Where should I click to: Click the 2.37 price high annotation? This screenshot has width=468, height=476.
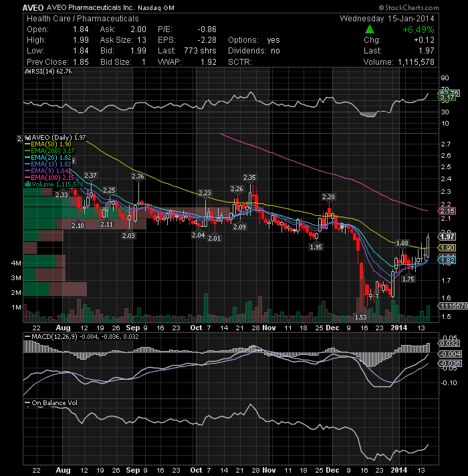click(90, 175)
